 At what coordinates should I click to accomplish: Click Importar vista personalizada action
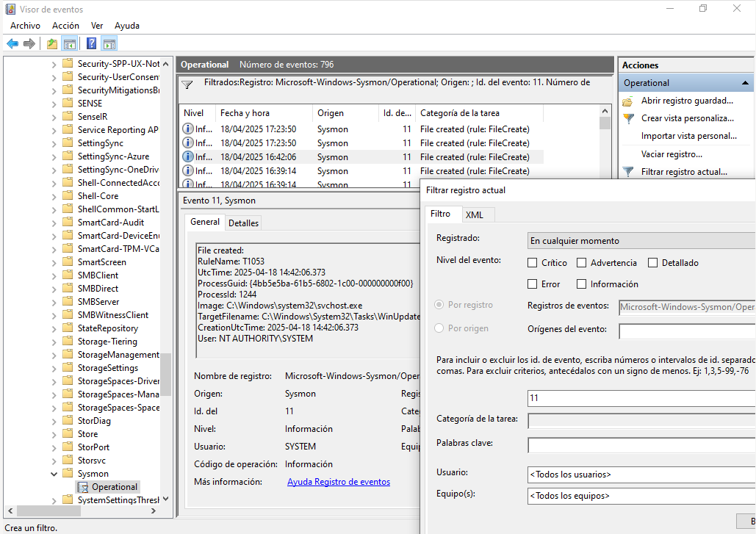688,136
